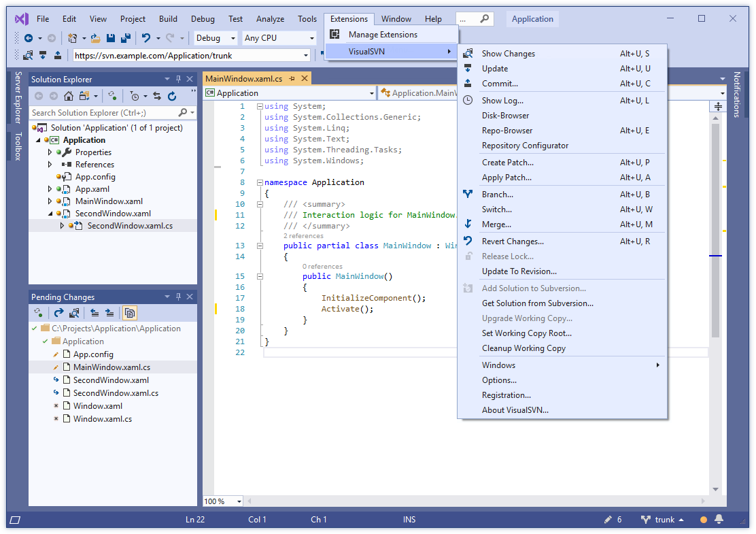Click the editor horizontal scrollbar
The width and height of the screenshot is (756, 534).
[x=475, y=501]
